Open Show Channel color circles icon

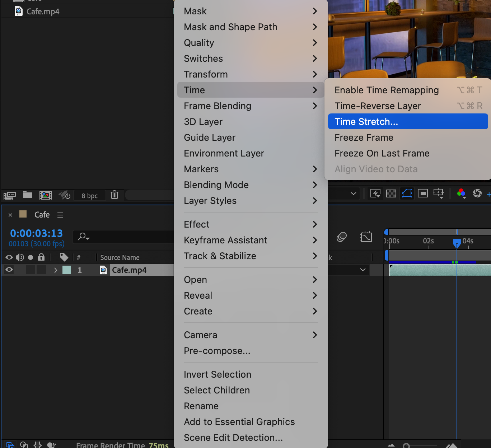coord(461,193)
